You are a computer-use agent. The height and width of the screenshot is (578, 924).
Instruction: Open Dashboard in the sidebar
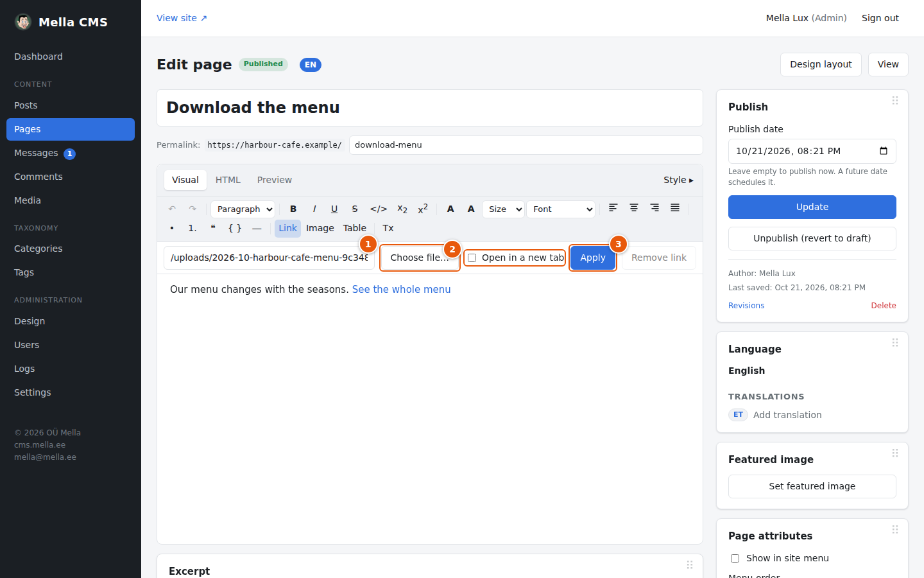pos(71,57)
